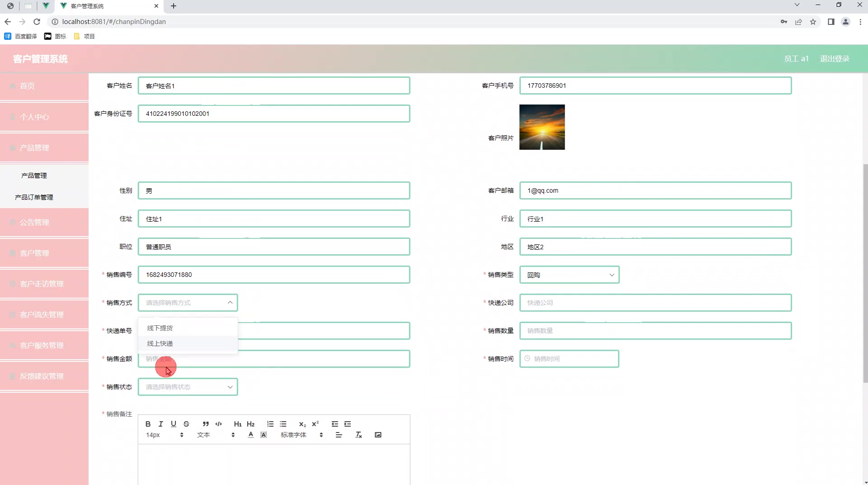The image size is (868, 485).
Task: Open the font color picker in the editor
Action: point(250,435)
